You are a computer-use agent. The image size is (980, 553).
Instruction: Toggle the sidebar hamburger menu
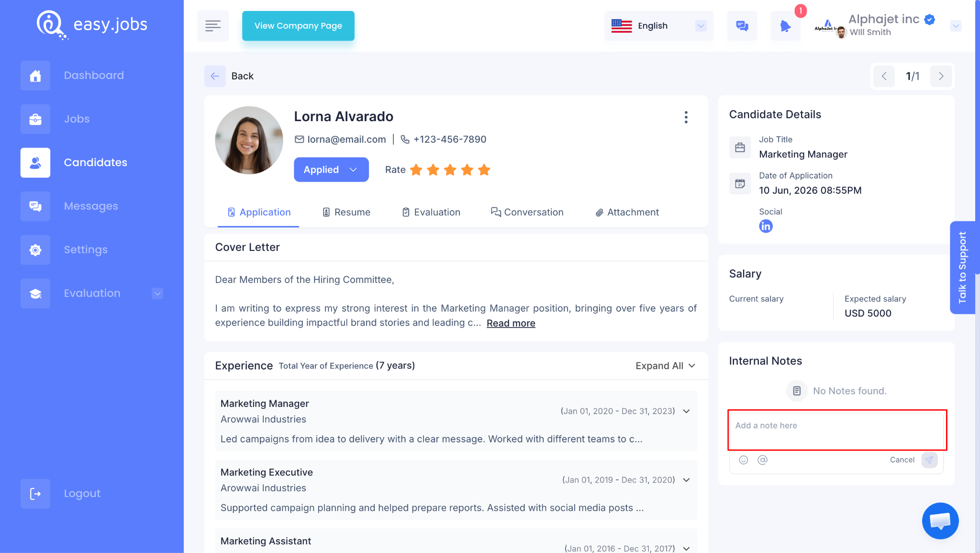click(213, 26)
